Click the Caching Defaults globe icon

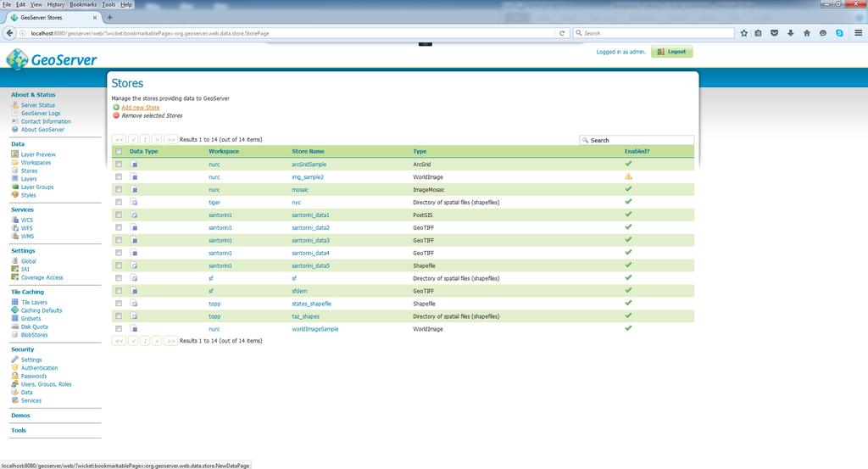[x=15, y=310]
